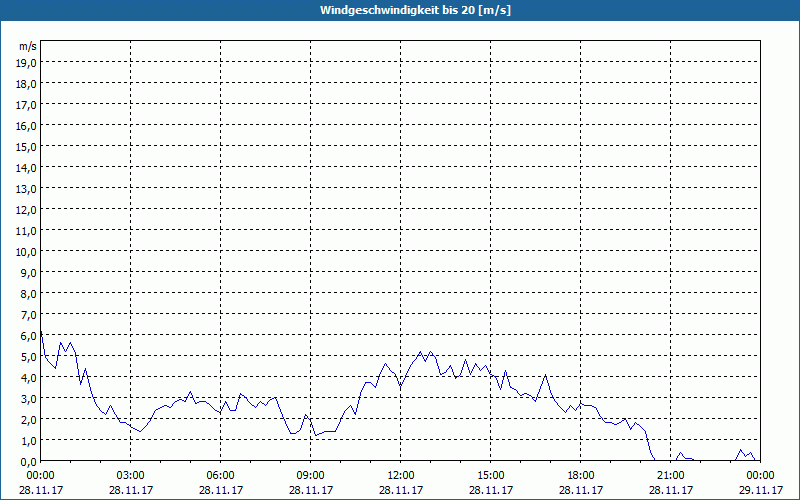The width and height of the screenshot is (800, 500).
Task: Select the '9,0' y-axis label
Action: tap(29, 272)
